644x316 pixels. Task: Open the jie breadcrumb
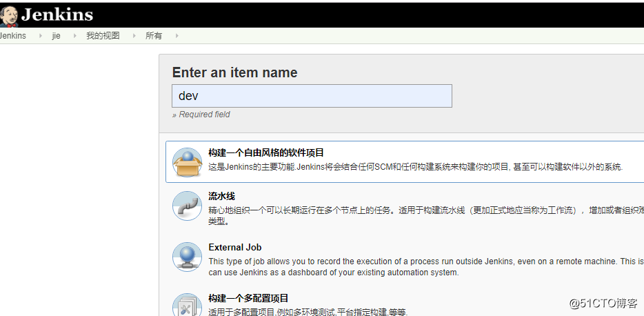point(57,36)
